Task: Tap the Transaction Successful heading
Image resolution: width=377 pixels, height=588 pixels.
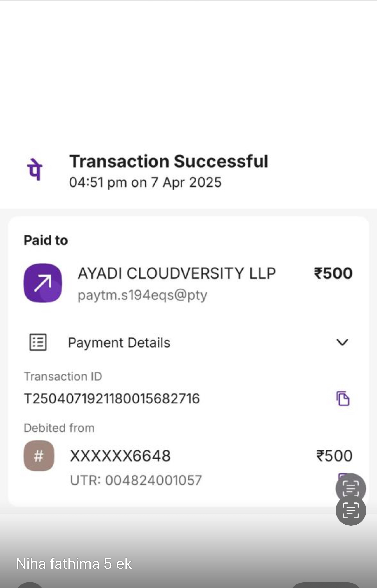Action: pyautogui.click(x=169, y=161)
